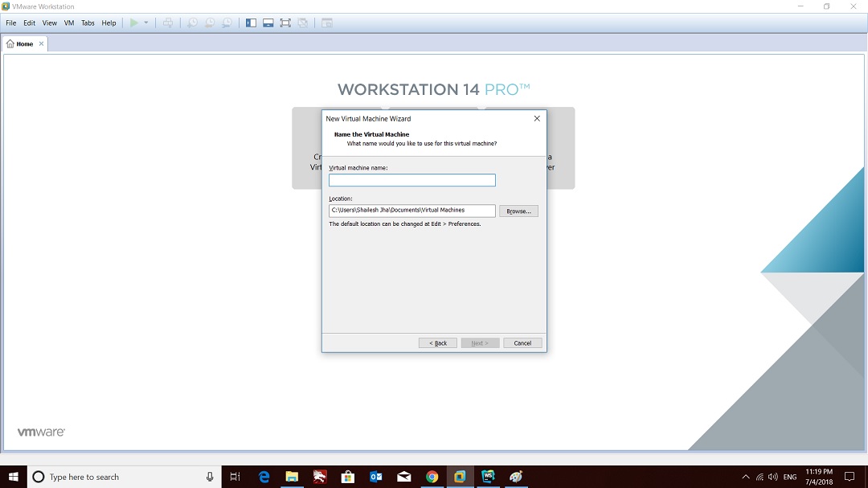Open Microsoft Edge from taskbar

point(264,477)
